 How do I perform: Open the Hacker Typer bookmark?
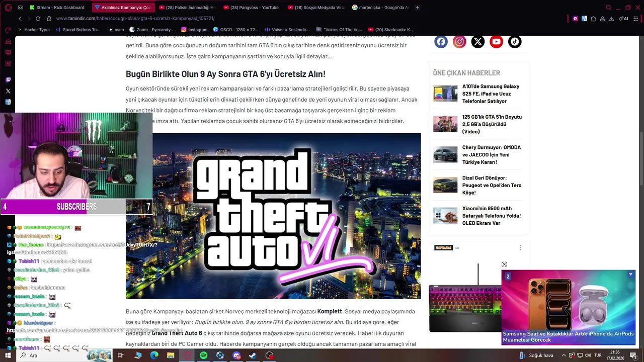click(x=33, y=30)
